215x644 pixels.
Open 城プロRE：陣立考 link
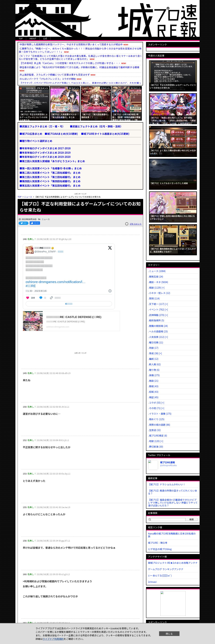coord(157,543)
